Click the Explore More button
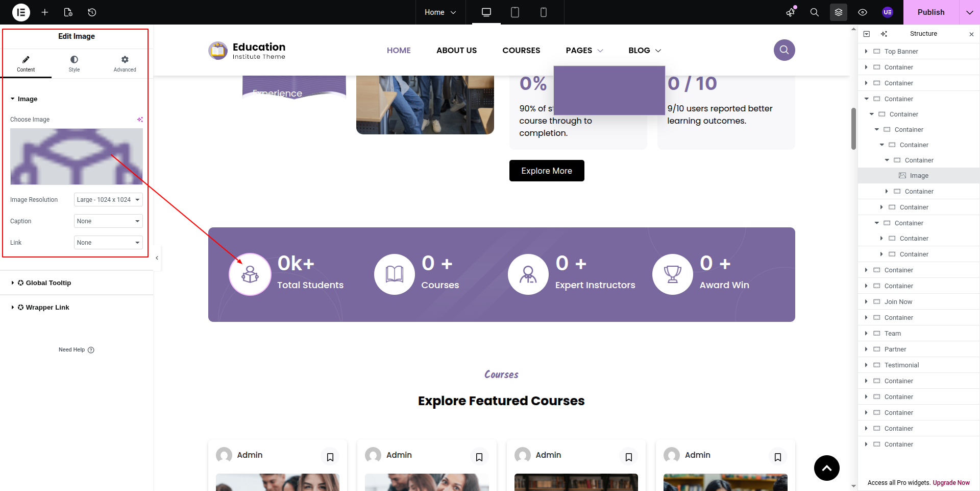The image size is (980, 491). pos(547,171)
